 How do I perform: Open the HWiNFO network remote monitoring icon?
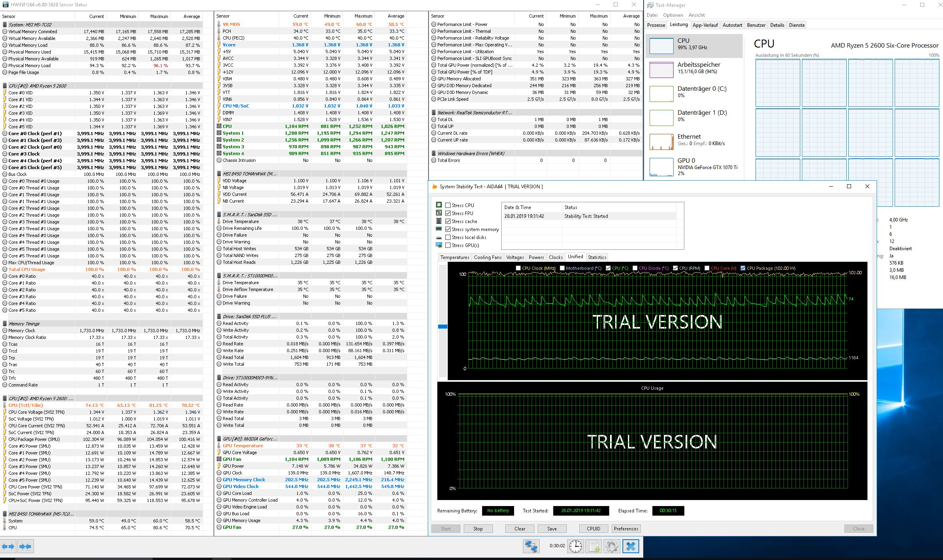pos(531,546)
